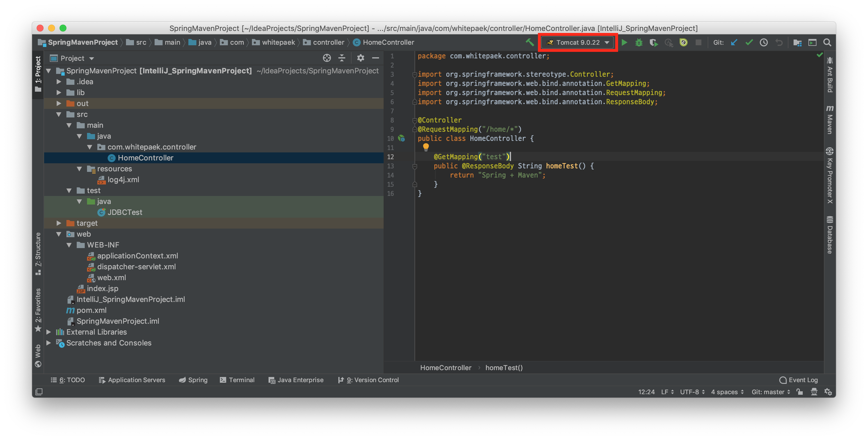The image size is (868, 440).
Task: Run with coverage icon in toolbar
Action: (x=653, y=42)
